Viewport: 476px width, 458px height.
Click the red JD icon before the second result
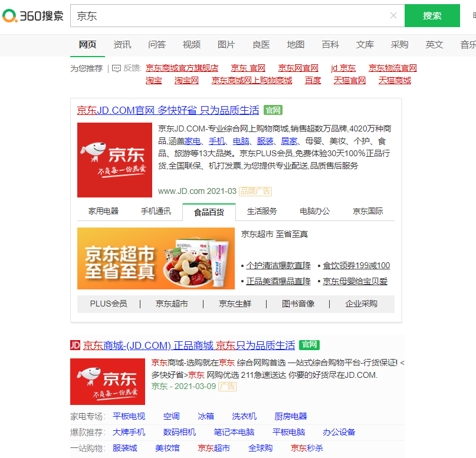(x=75, y=345)
